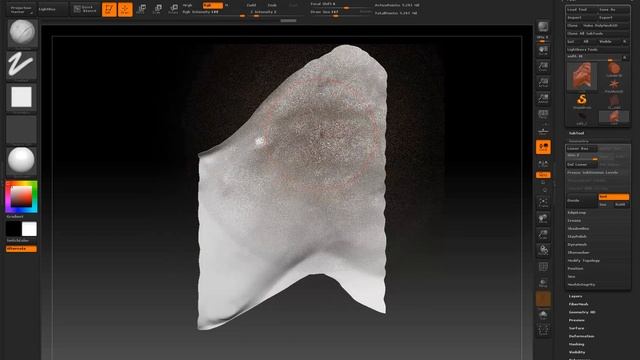Expand the ZRemesher section
The width and height of the screenshot is (640, 360).
578,253
